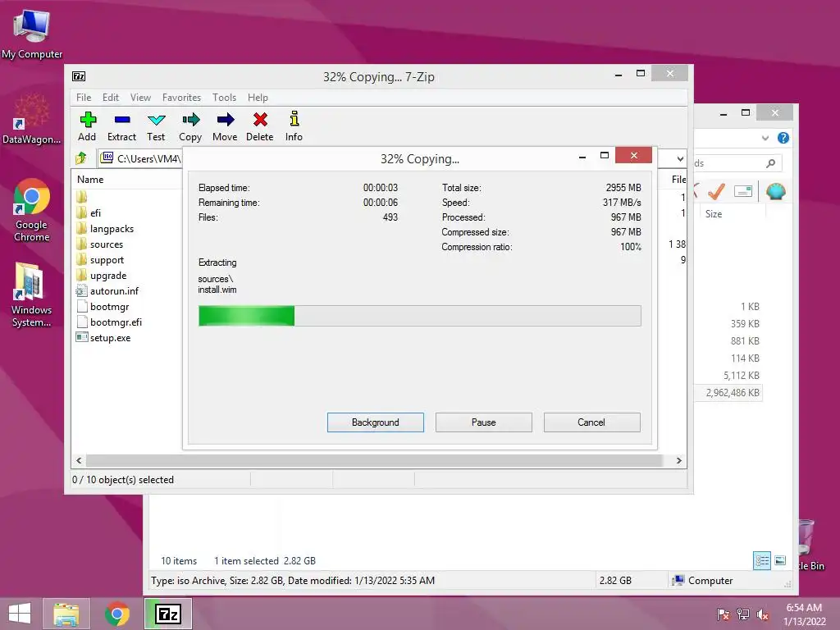Image resolution: width=840 pixels, height=630 pixels.
Task: Click the up-folder icon beside the address bar
Action: (81, 158)
